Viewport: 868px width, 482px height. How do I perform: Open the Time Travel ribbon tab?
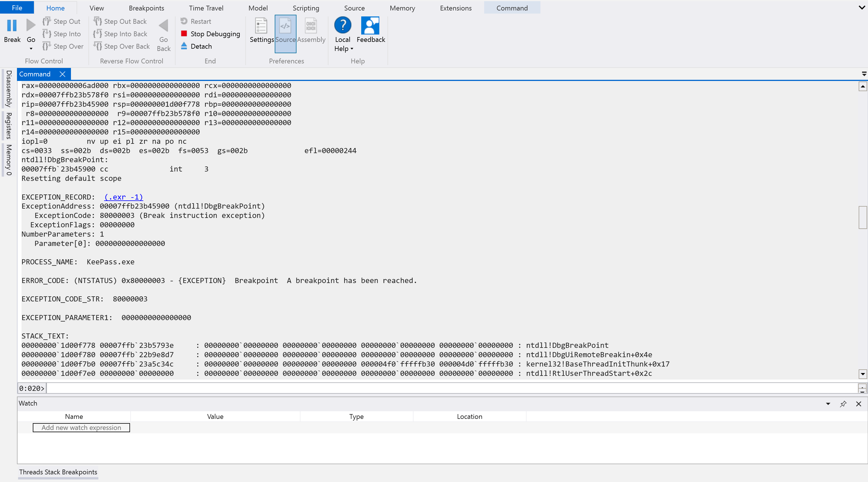(206, 8)
